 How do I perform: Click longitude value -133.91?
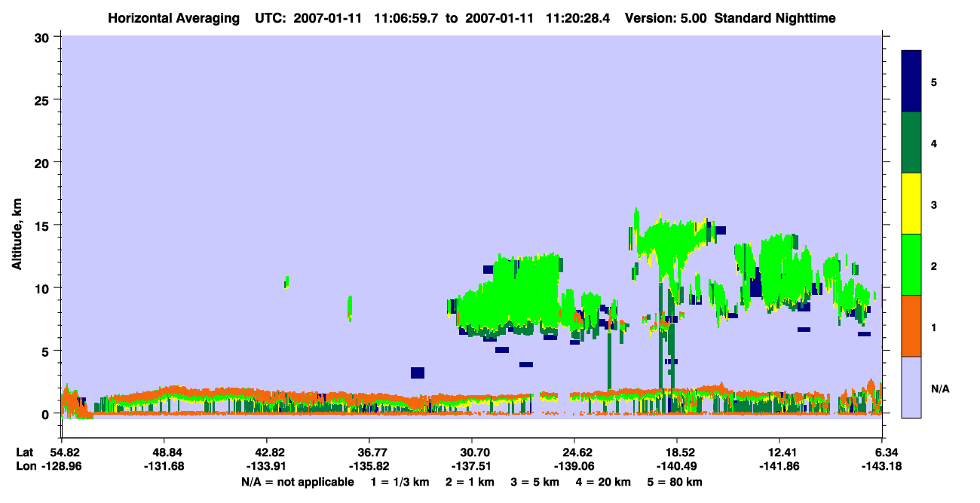[265, 466]
